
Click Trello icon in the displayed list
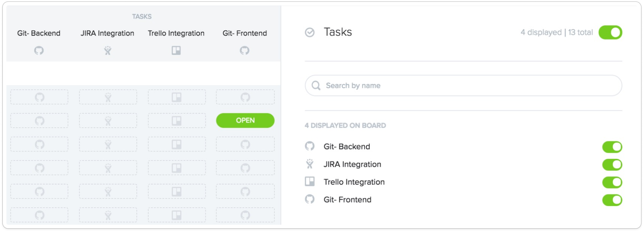[309, 182]
